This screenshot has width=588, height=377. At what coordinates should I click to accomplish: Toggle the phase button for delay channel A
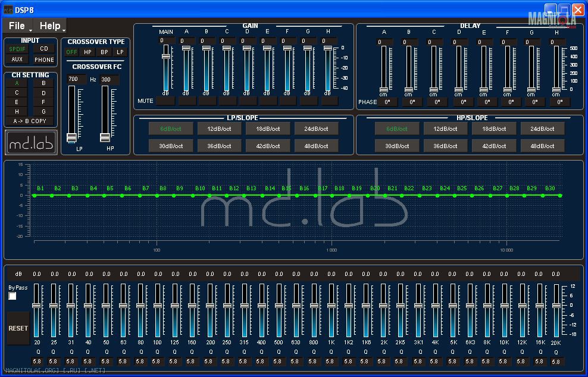tap(387, 102)
